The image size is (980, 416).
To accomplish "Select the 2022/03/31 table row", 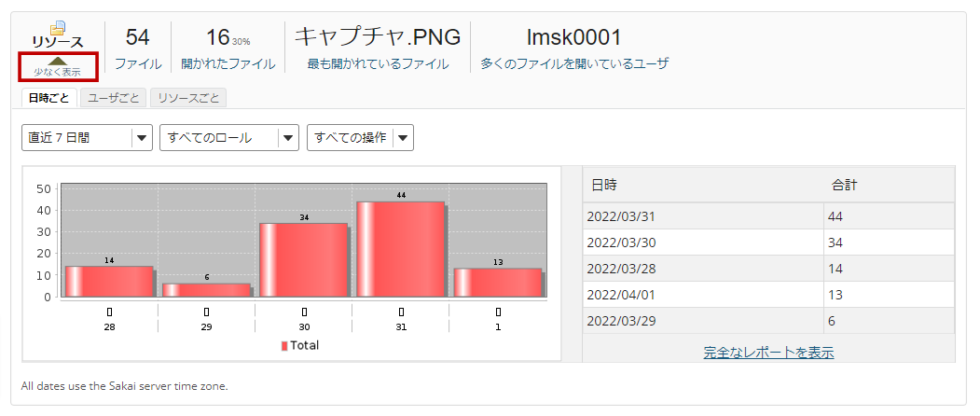I will 703,216.
